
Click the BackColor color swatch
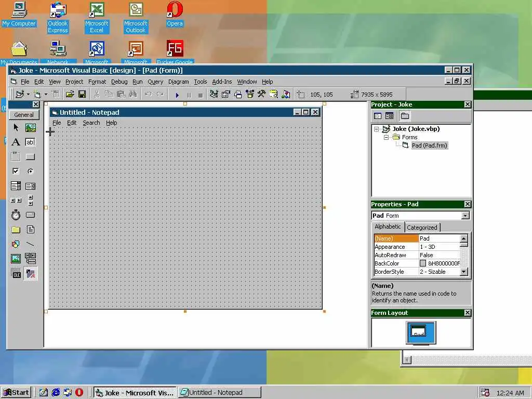point(423,263)
